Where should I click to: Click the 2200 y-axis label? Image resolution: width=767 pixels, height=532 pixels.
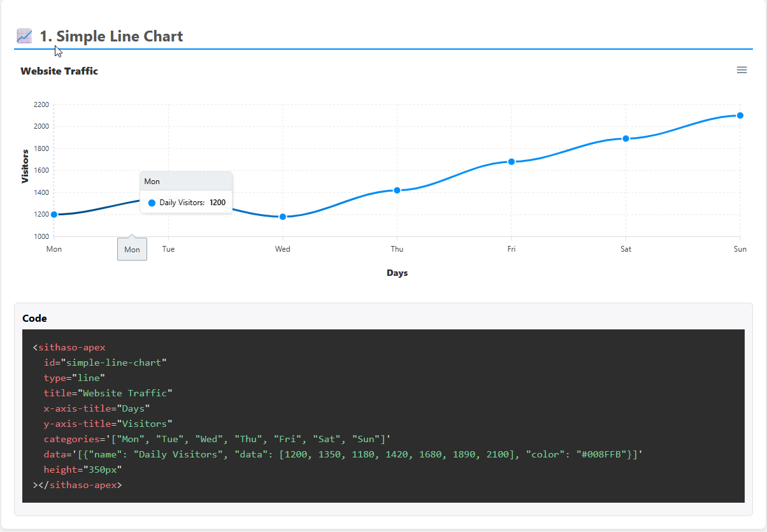pyautogui.click(x=41, y=104)
